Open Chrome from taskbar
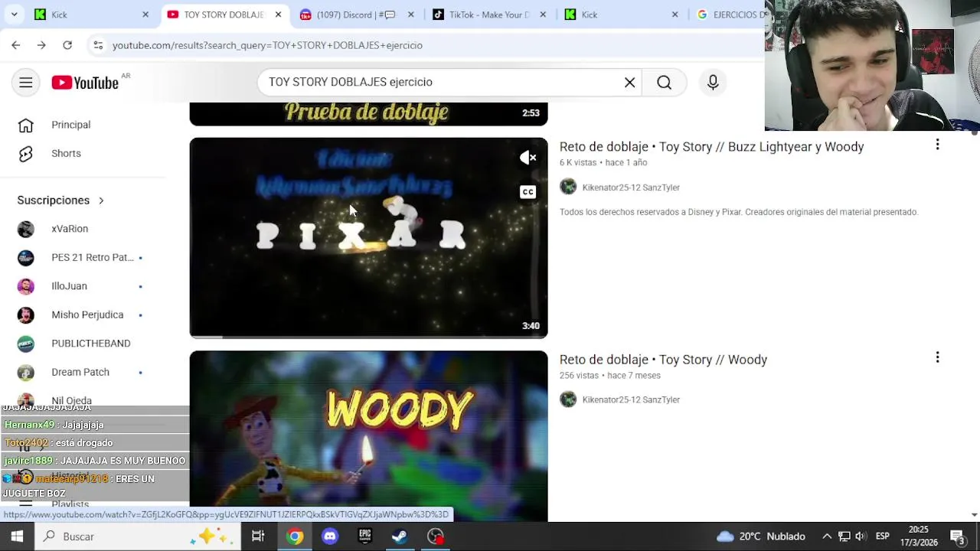980x551 pixels. (x=295, y=536)
